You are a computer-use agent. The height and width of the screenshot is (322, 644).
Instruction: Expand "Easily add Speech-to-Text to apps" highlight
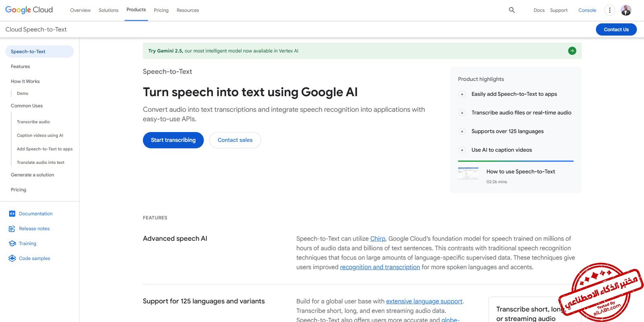[x=462, y=94]
